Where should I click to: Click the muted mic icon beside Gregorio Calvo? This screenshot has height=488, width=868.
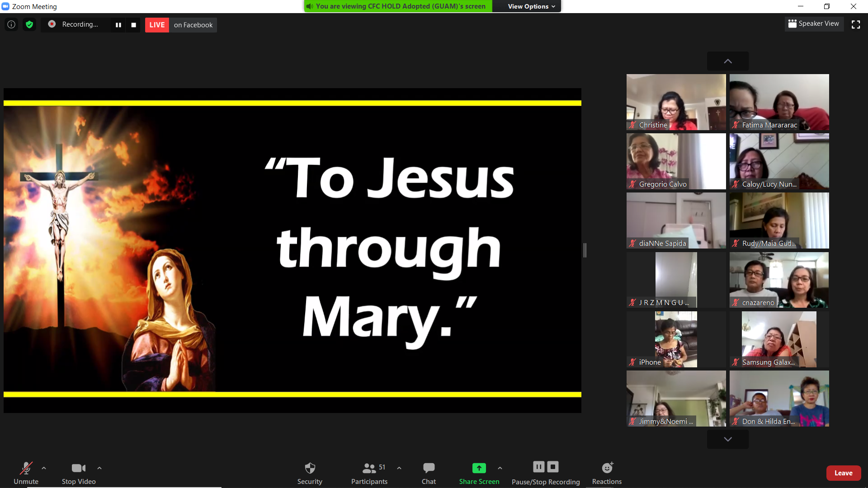632,184
